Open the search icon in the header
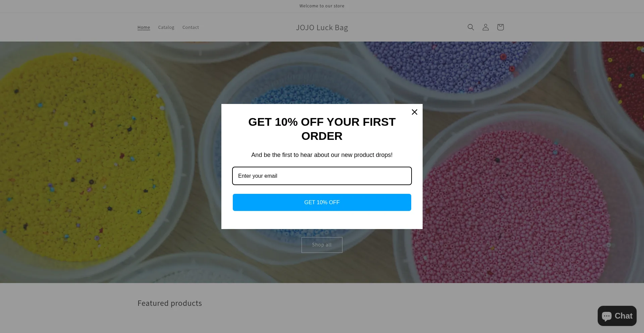 point(471,27)
